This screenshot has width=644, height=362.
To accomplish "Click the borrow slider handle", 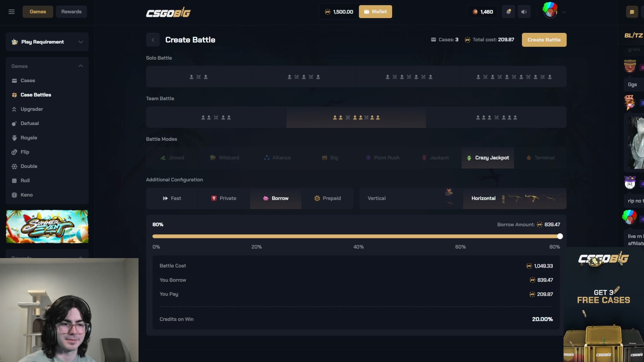I will (560, 236).
